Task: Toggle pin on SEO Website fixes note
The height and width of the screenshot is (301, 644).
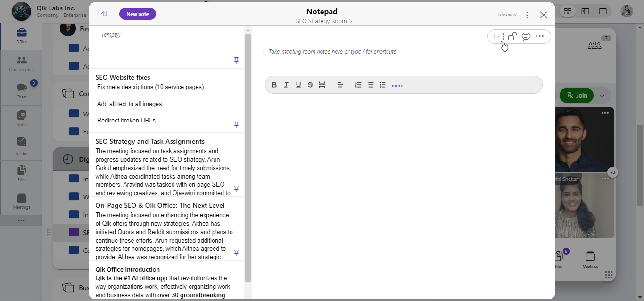Action: pyautogui.click(x=236, y=124)
